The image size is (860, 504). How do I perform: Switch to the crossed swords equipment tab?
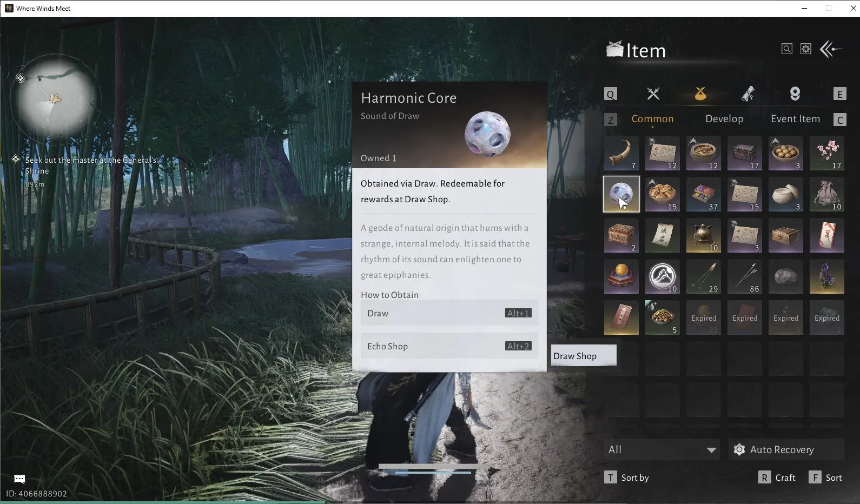pyautogui.click(x=653, y=94)
